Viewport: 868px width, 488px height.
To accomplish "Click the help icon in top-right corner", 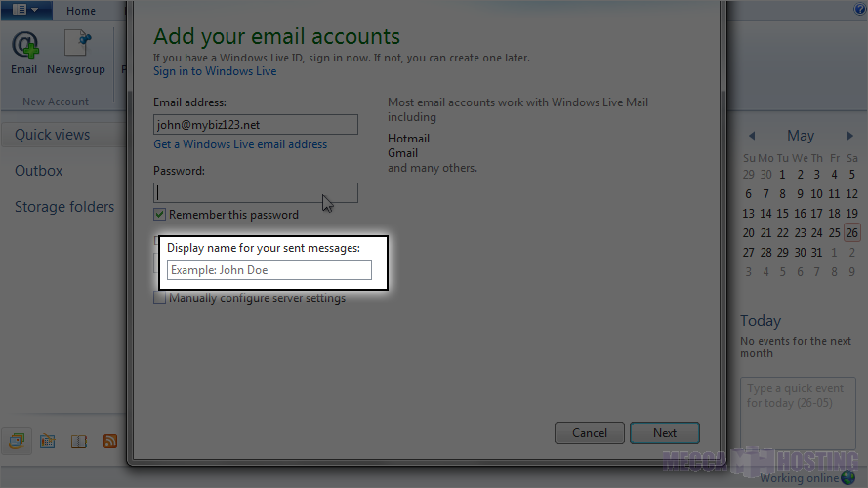I will pyautogui.click(x=860, y=10).
